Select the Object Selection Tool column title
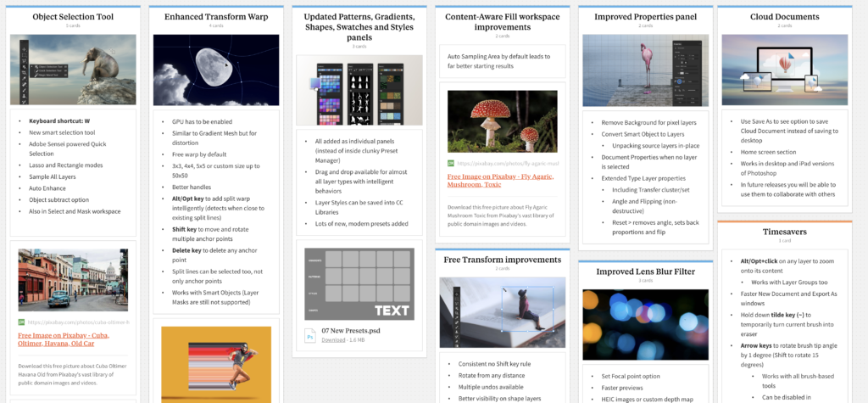Screen dimensions: 868x403 73,17
